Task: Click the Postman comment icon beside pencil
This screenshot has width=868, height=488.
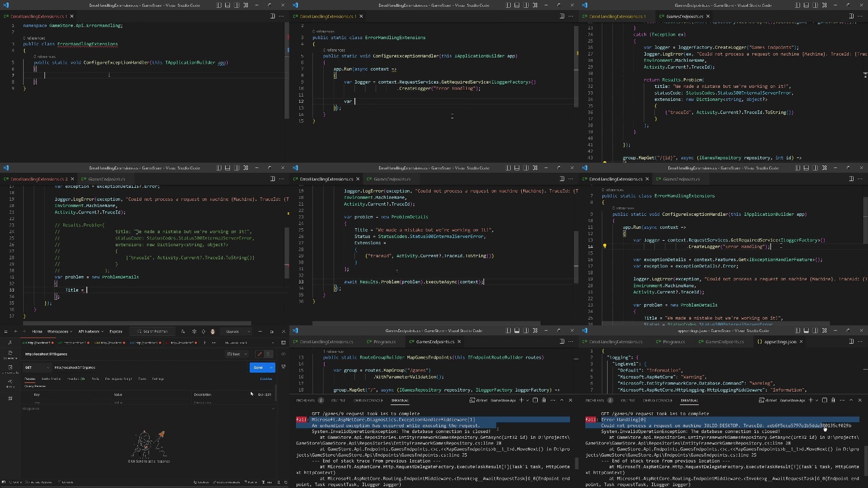Action: [x=269, y=354]
